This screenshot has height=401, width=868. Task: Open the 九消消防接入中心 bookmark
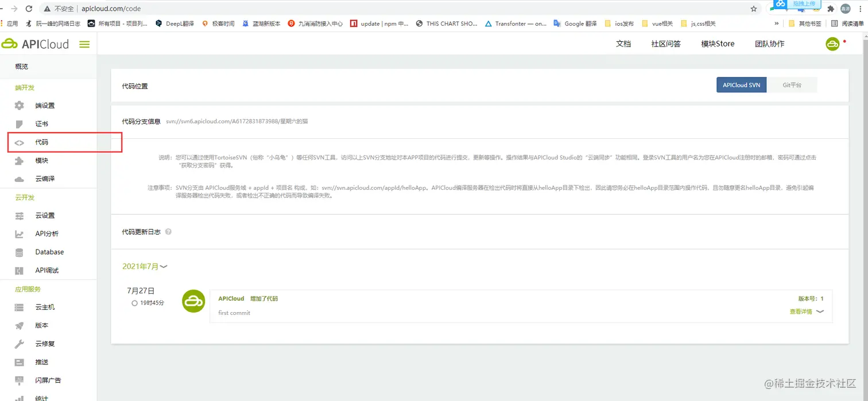pos(315,24)
